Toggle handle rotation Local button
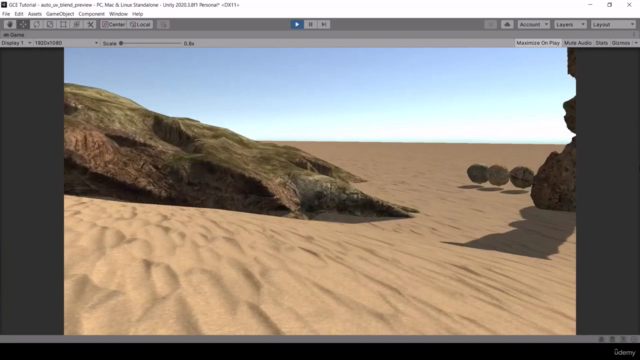The height and width of the screenshot is (360, 640). [140, 24]
